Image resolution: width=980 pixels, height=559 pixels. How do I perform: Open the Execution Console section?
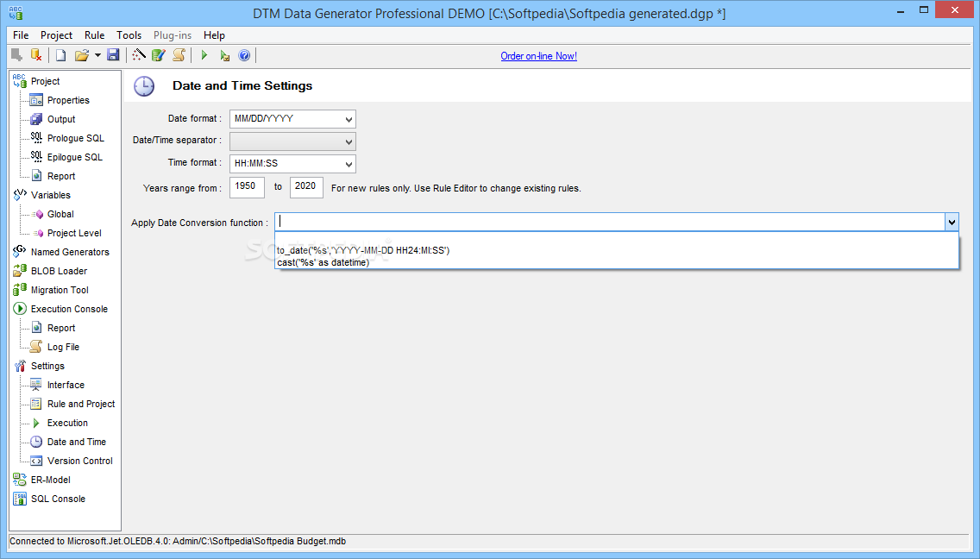coord(69,309)
